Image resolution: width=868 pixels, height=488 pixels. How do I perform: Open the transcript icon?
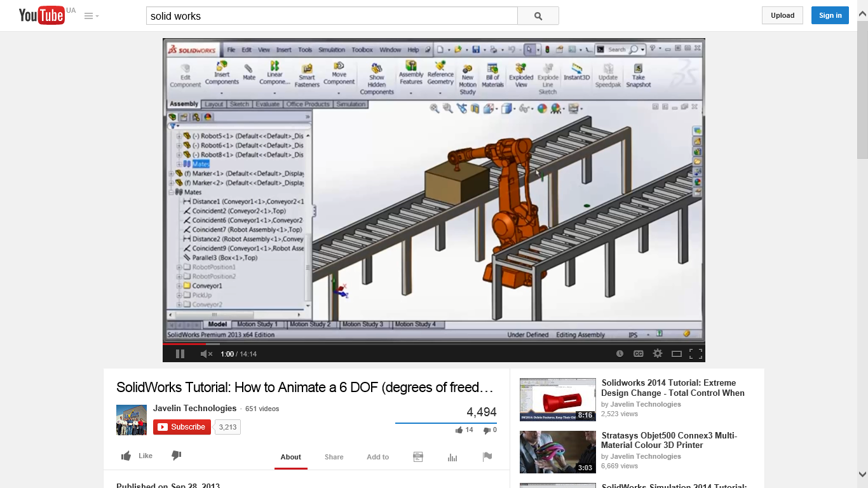click(x=418, y=456)
